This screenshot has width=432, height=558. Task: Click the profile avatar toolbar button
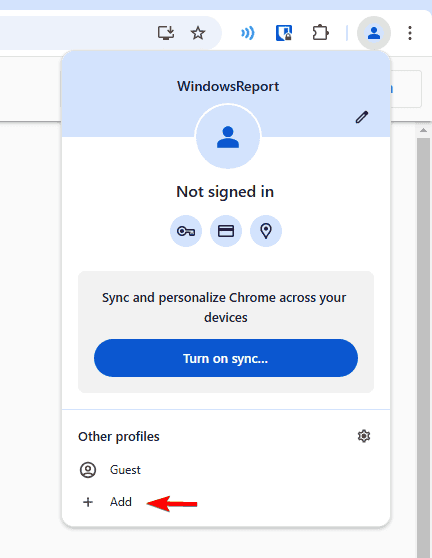[374, 33]
